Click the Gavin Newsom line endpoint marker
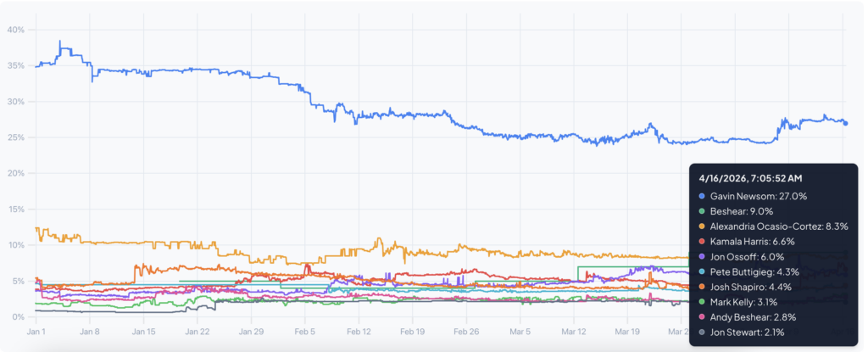The image size is (868, 352). [x=845, y=123]
